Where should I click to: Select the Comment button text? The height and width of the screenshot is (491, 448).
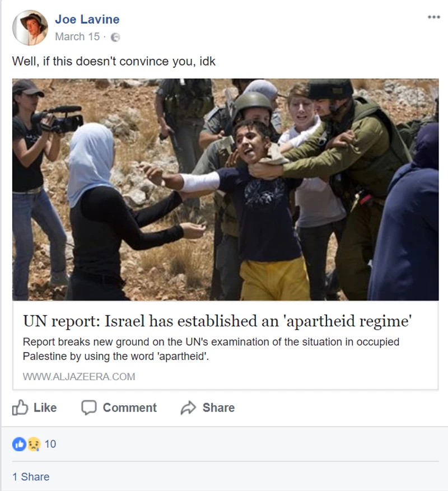coord(130,408)
